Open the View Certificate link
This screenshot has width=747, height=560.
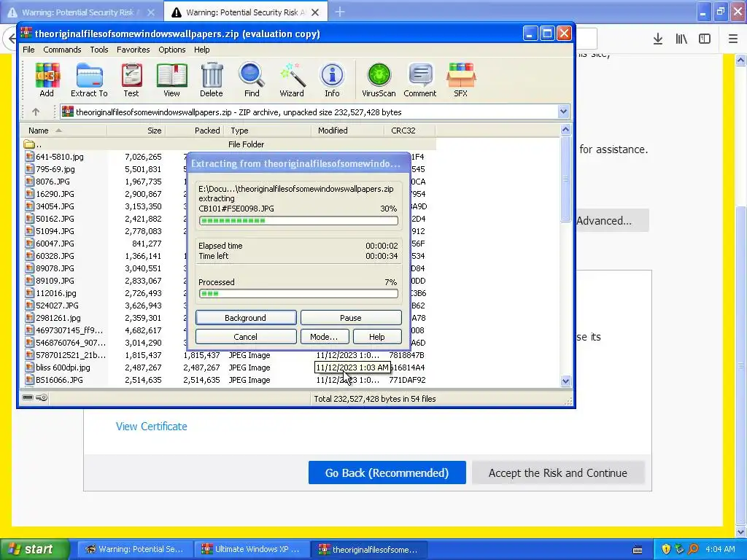152,426
